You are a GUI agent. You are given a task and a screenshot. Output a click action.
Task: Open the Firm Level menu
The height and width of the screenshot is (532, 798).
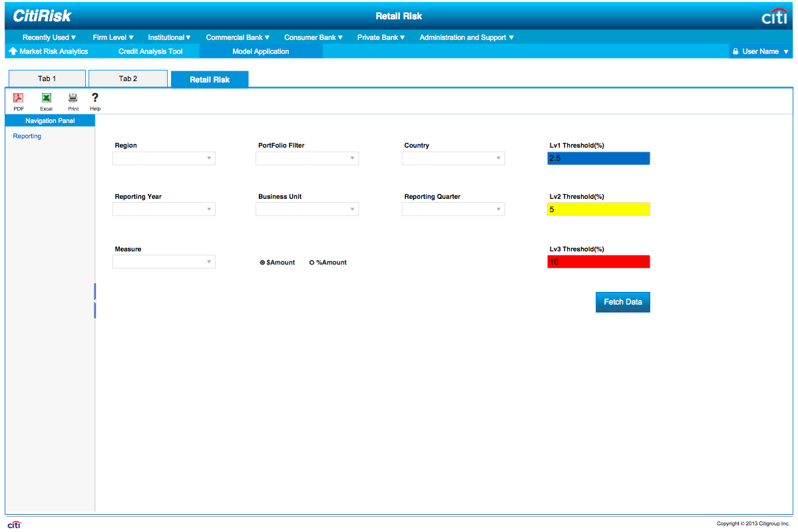[x=113, y=37]
